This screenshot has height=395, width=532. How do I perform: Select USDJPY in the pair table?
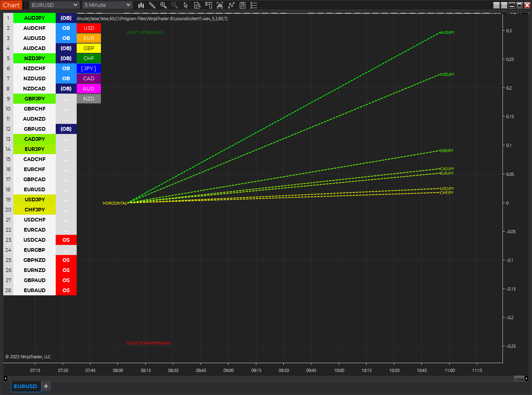(x=34, y=199)
